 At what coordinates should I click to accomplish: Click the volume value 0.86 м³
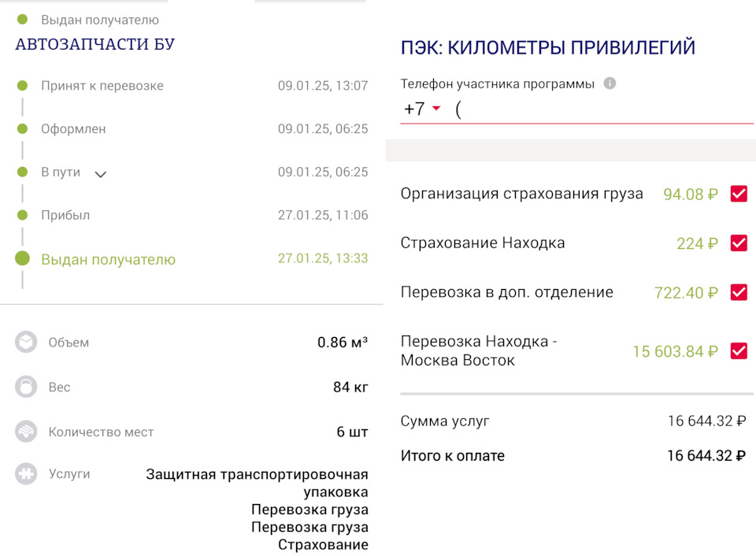343,342
